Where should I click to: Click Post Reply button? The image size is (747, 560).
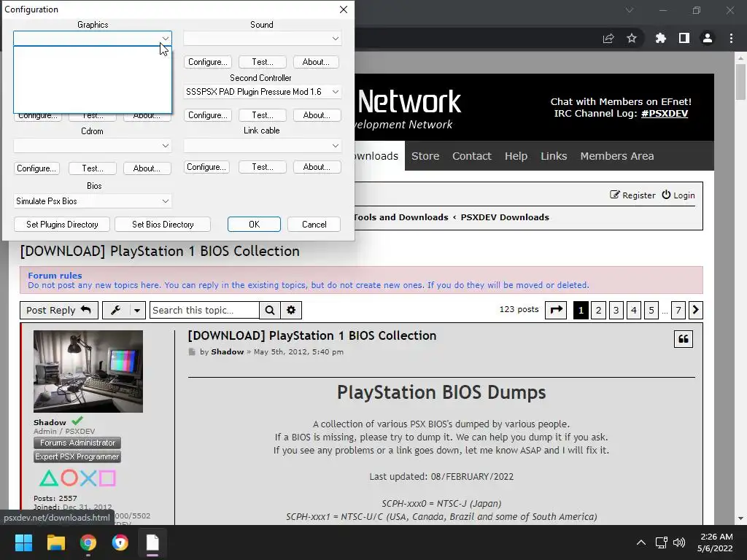click(x=58, y=310)
